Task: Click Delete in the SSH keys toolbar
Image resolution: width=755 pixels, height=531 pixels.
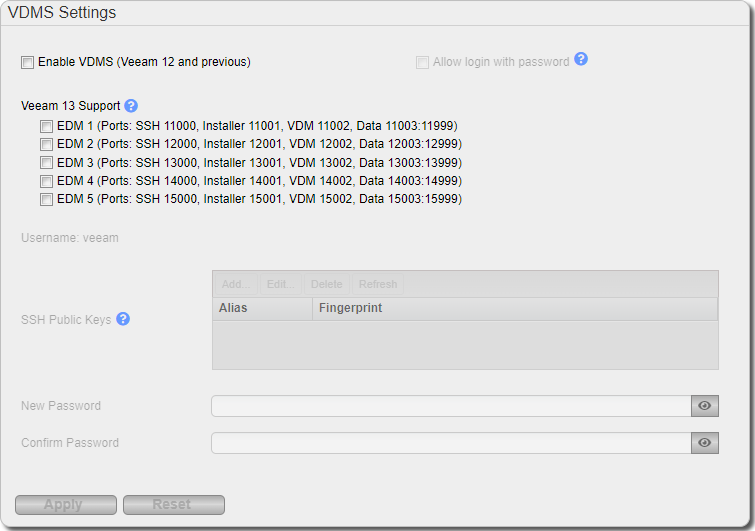Action: pyautogui.click(x=326, y=284)
